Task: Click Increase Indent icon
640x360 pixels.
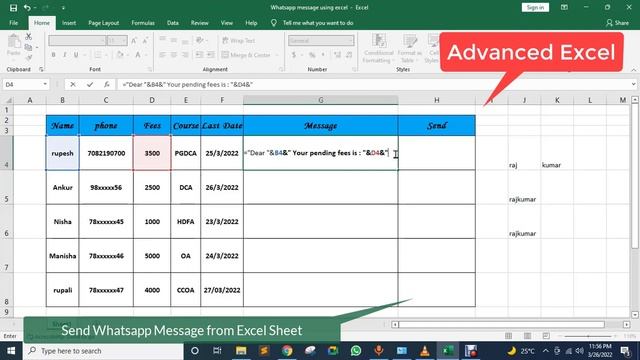Action: pos(211,55)
